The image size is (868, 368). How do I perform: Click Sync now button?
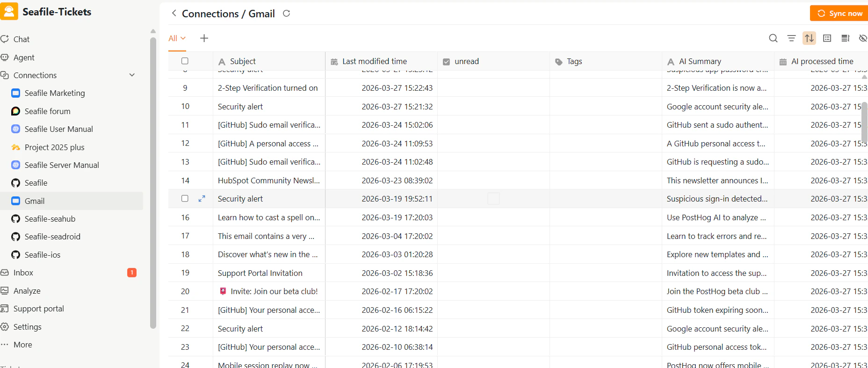(839, 14)
